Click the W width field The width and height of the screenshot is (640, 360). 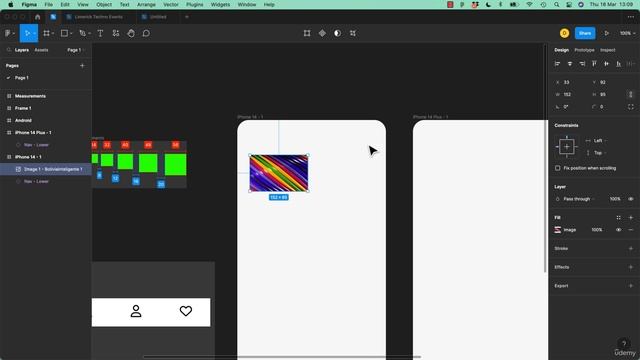tap(571, 94)
